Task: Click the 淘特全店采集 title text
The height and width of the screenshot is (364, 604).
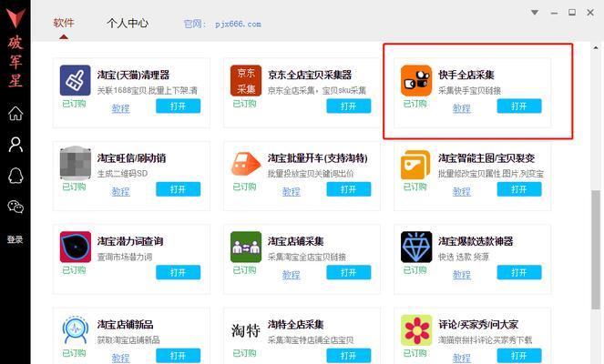Action: click(x=296, y=324)
